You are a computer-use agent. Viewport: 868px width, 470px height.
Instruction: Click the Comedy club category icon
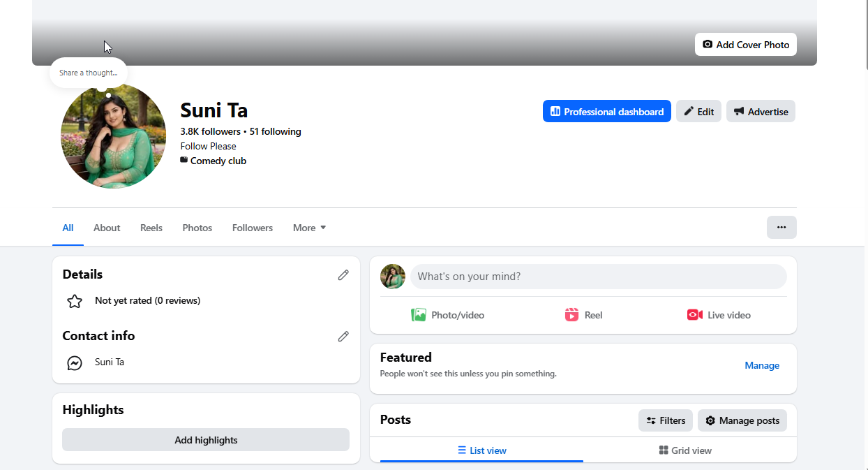[184, 160]
